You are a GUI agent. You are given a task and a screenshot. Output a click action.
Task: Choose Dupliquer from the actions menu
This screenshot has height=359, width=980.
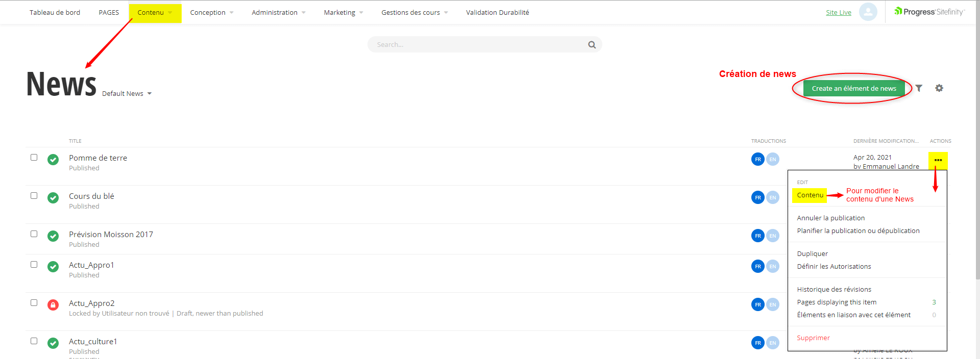pyautogui.click(x=813, y=254)
